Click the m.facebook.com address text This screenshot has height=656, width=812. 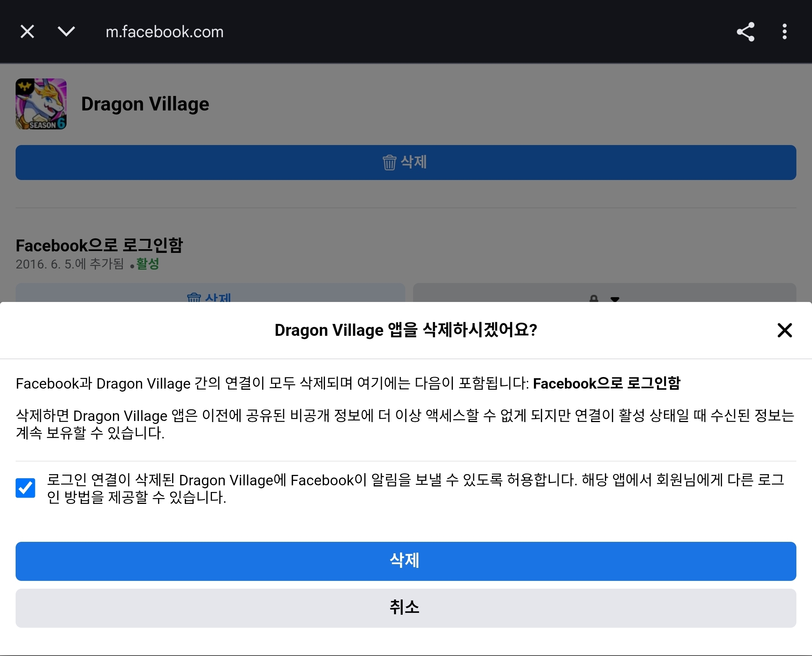pyautogui.click(x=164, y=32)
